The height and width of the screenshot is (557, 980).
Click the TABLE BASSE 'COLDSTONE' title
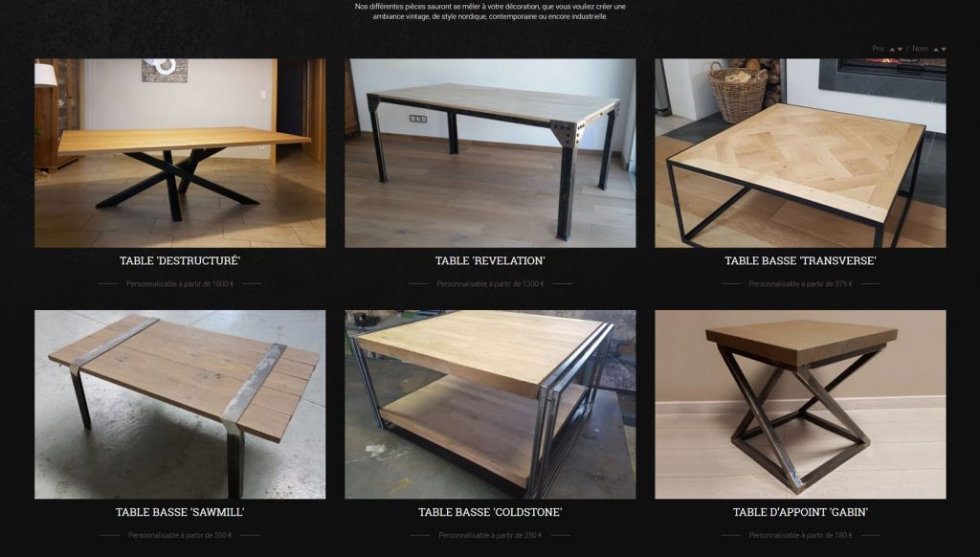(490, 512)
